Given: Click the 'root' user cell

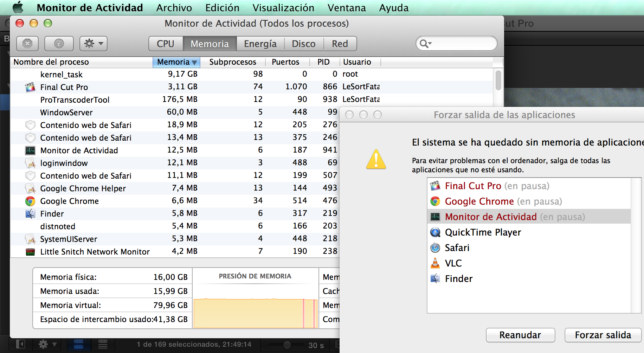Looking at the screenshot, I should tap(350, 74).
